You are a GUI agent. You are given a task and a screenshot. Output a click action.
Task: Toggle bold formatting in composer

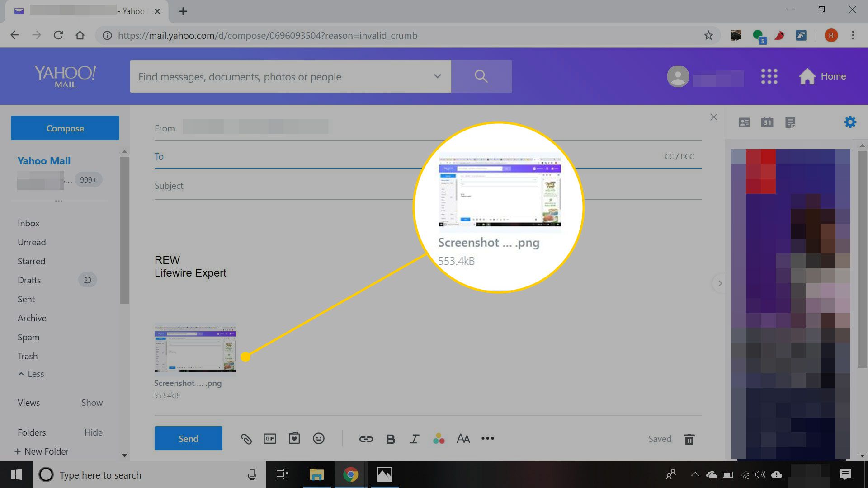(390, 439)
